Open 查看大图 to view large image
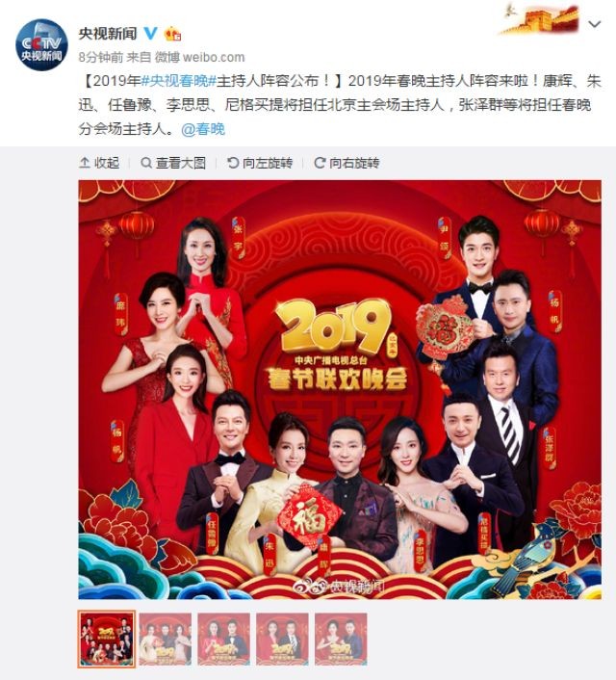Image resolution: width=616 pixels, height=680 pixels. pos(173,163)
